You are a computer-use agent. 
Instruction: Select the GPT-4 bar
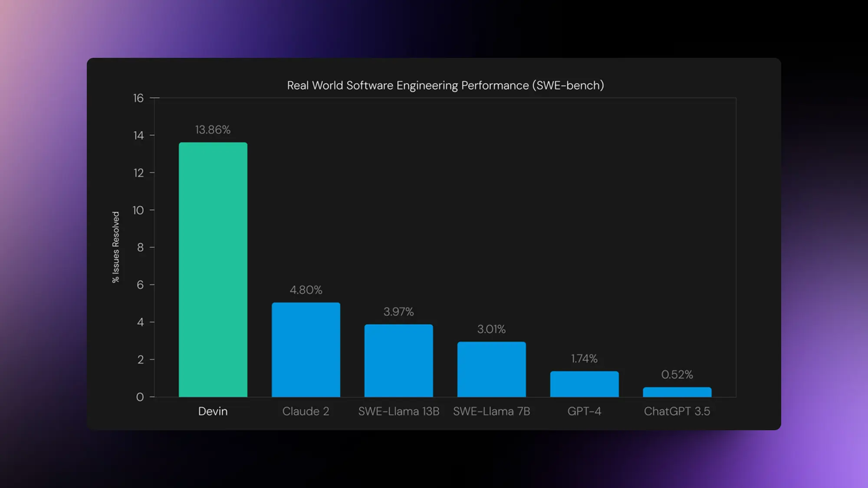(x=585, y=384)
